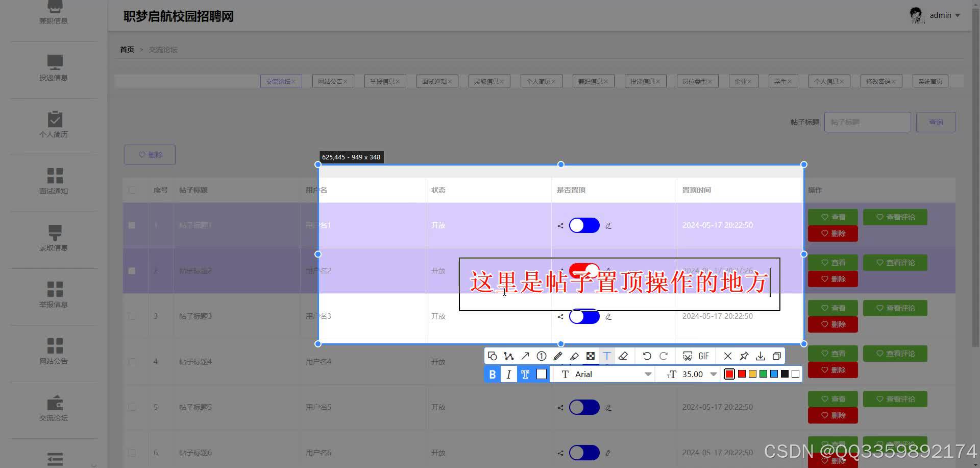
Task: Toggle the pin switch for 用户名6 row
Action: click(x=584, y=453)
